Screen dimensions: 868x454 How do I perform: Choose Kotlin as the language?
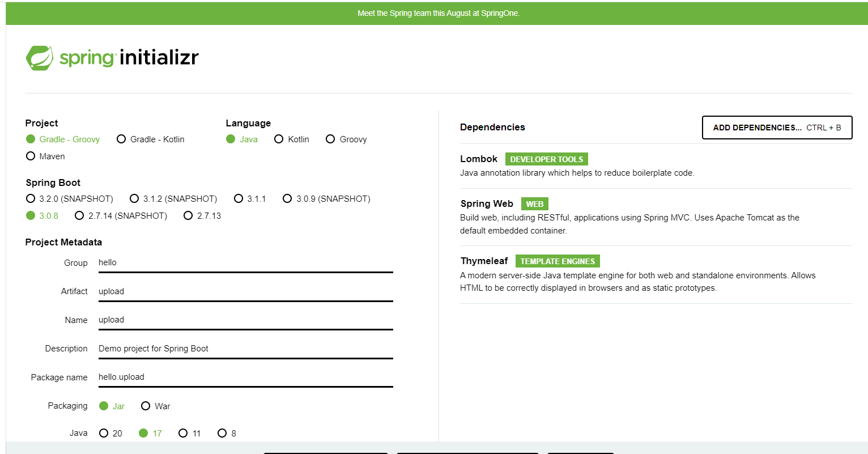[292, 139]
